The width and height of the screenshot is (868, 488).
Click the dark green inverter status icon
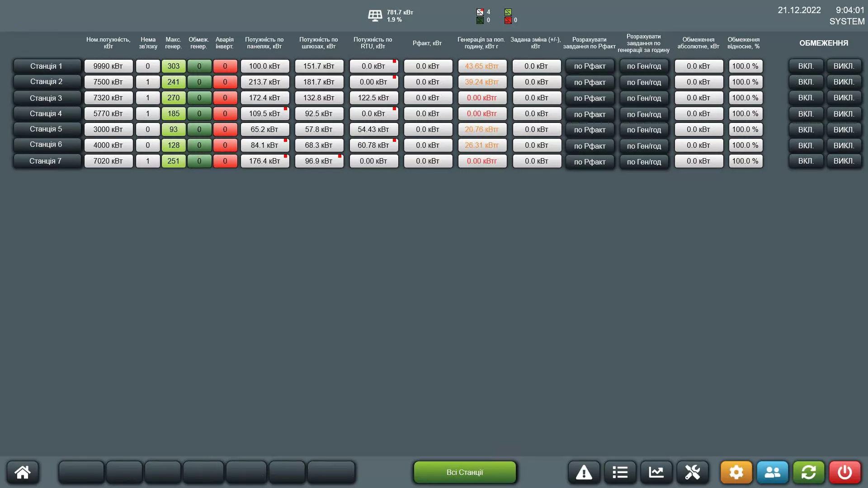(480, 20)
